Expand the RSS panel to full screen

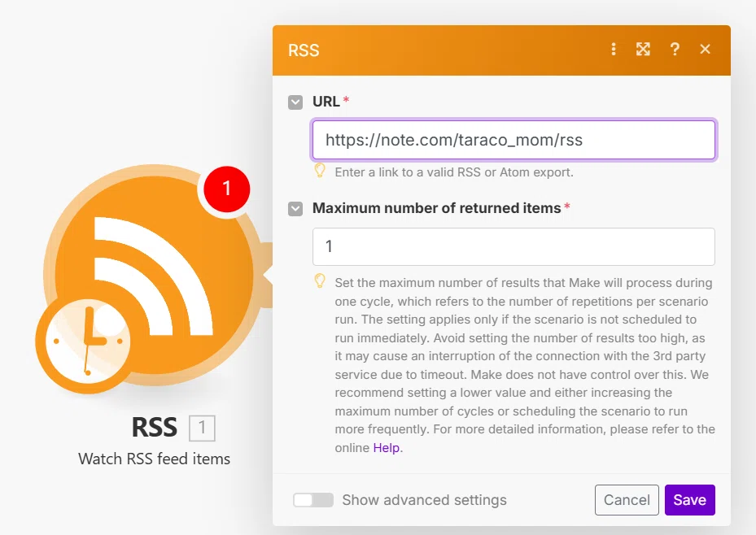tap(643, 49)
